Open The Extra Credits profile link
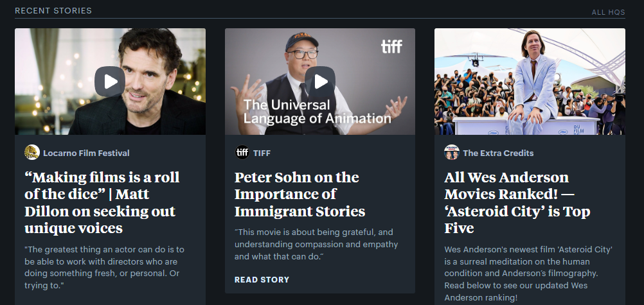 [x=498, y=153]
